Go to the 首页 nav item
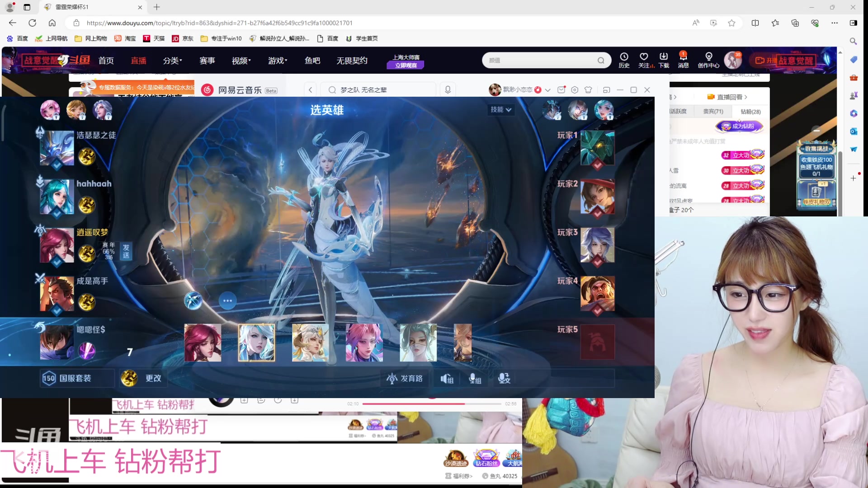Image resolution: width=868 pixels, height=488 pixels. 106,61
